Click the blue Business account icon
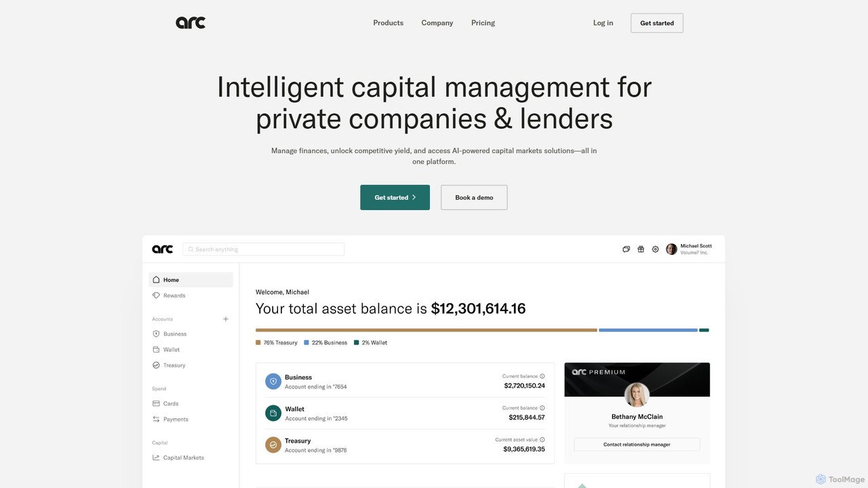Image resolution: width=868 pixels, height=488 pixels. (x=273, y=382)
